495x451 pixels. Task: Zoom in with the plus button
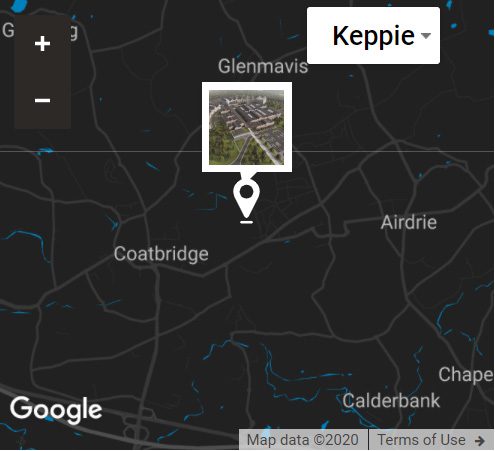tap(42, 44)
